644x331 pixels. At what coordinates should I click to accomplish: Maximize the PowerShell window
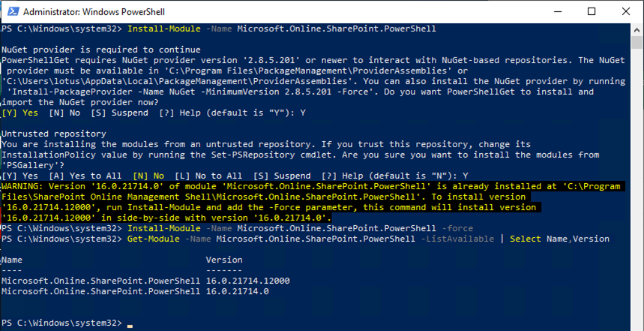click(x=592, y=11)
